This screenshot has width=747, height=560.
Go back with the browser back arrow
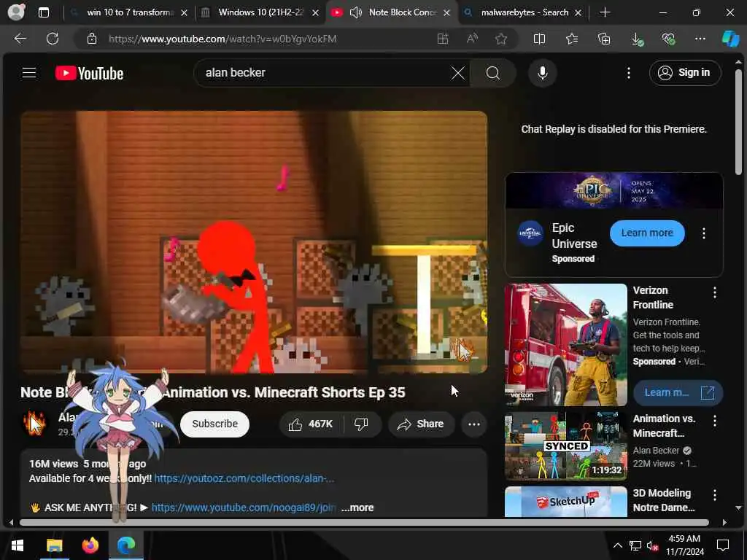point(20,39)
